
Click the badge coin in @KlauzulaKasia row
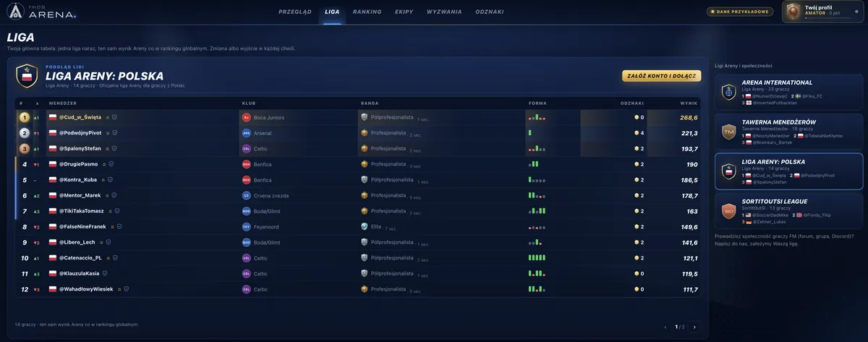[x=637, y=273]
